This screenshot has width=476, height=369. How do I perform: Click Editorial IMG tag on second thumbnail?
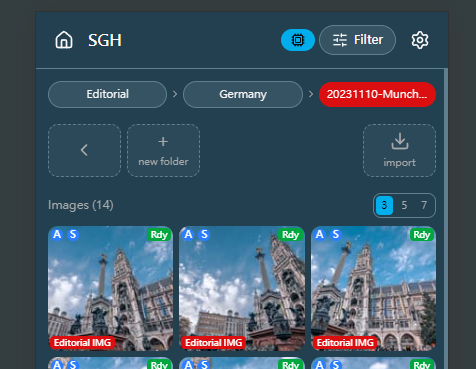214,343
